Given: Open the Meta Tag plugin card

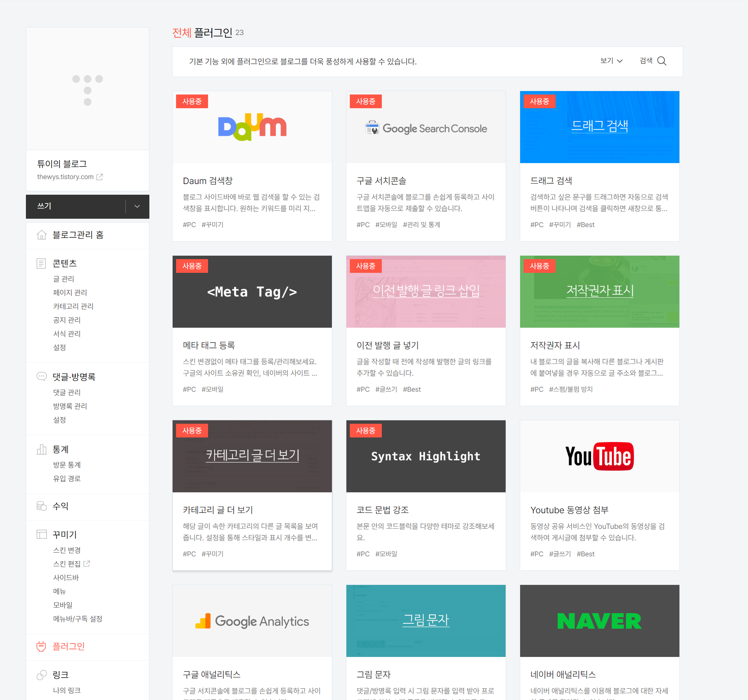Looking at the screenshot, I should pos(252,331).
